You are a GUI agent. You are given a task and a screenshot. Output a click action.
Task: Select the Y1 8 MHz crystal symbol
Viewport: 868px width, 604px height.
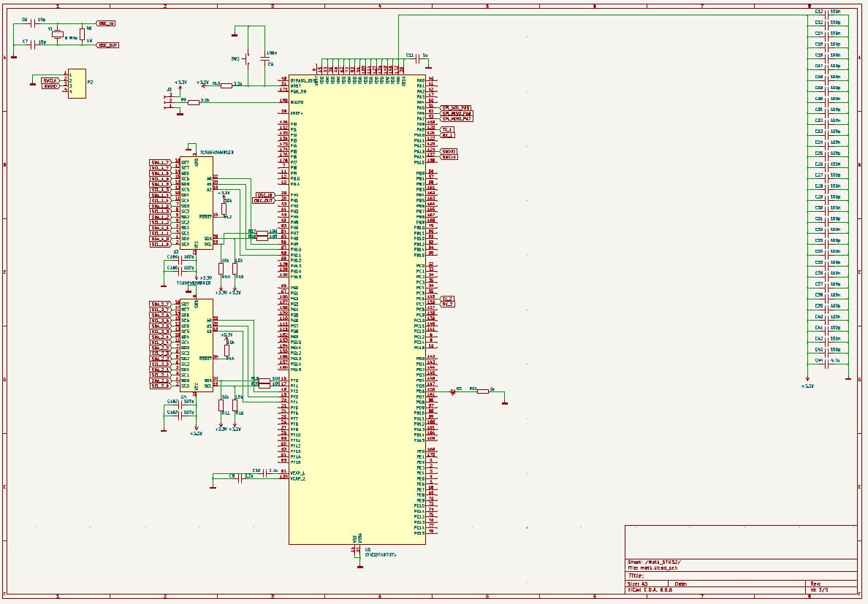point(57,34)
